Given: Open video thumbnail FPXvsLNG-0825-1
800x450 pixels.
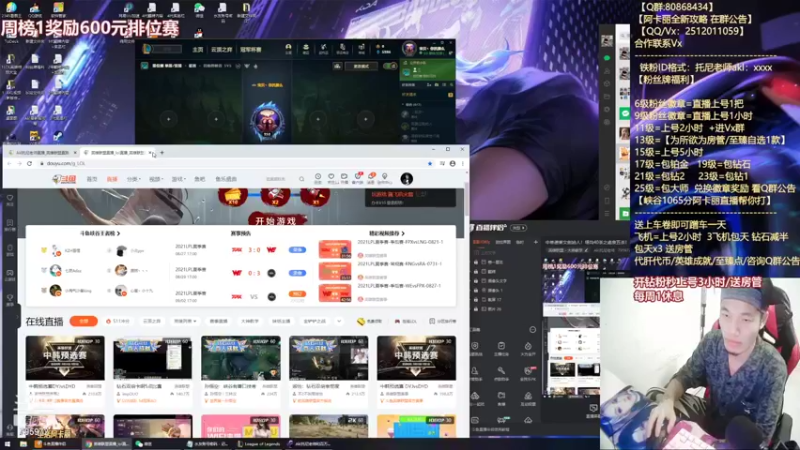Looking at the screenshot, I should [335, 249].
